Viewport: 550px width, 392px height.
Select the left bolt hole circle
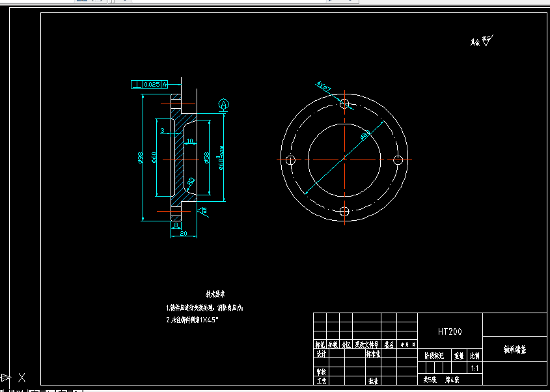[290, 160]
